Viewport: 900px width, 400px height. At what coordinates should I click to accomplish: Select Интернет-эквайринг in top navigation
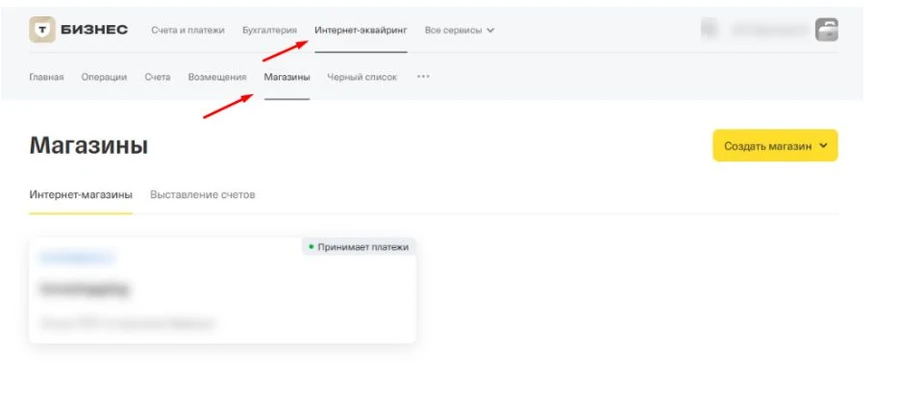[361, 30]
